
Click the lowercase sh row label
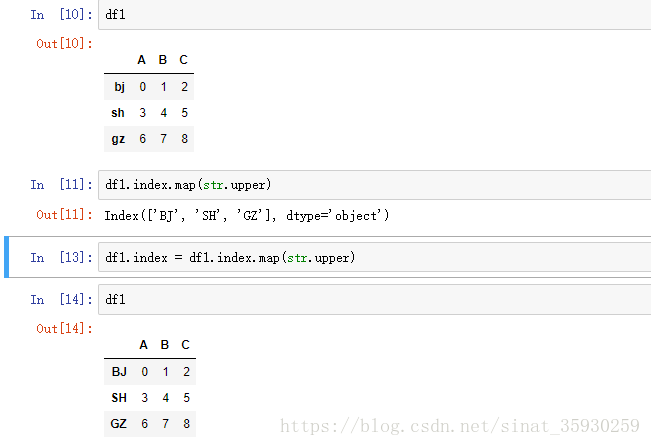tap(118, 113)
